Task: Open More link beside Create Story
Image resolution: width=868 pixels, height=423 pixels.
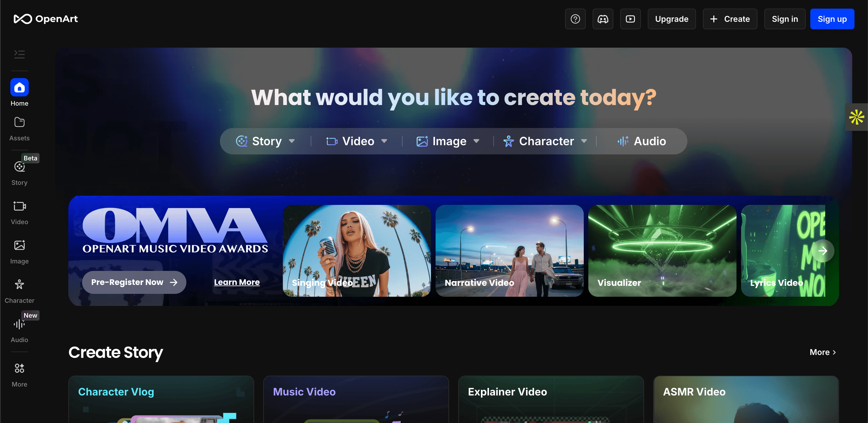Action: point(823,352)
